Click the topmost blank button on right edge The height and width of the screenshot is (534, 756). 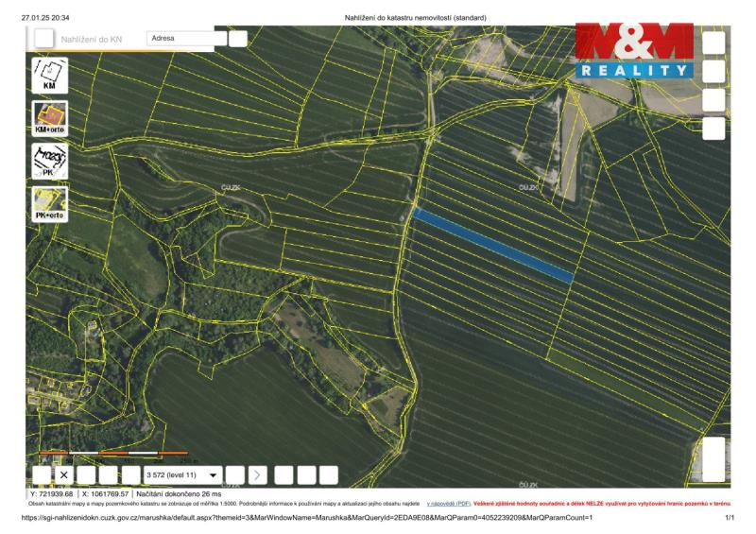coord(713,42)
